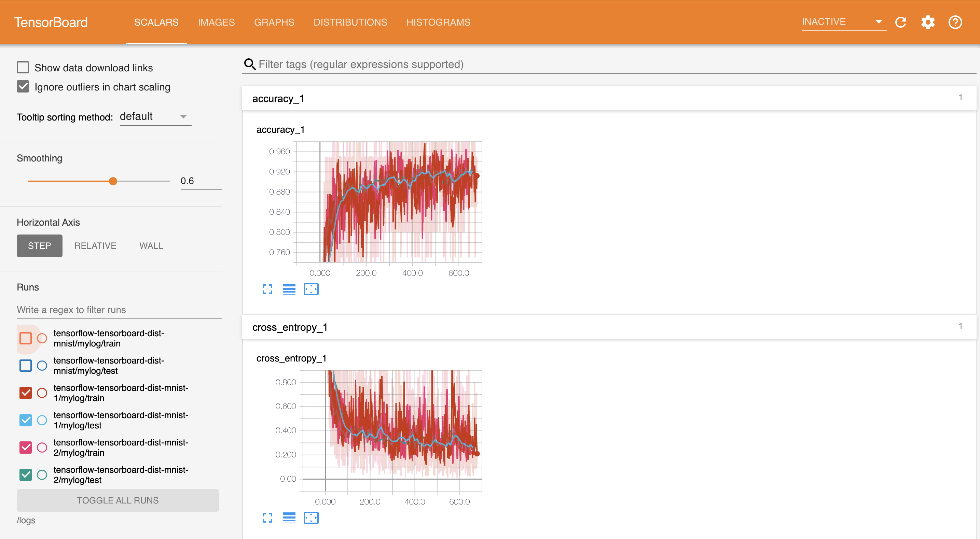The width and height of the screenshot is (980, 539).
Task: Enable the dist-mnist/mylog/test run checkbox
Action: coord(26,365)
